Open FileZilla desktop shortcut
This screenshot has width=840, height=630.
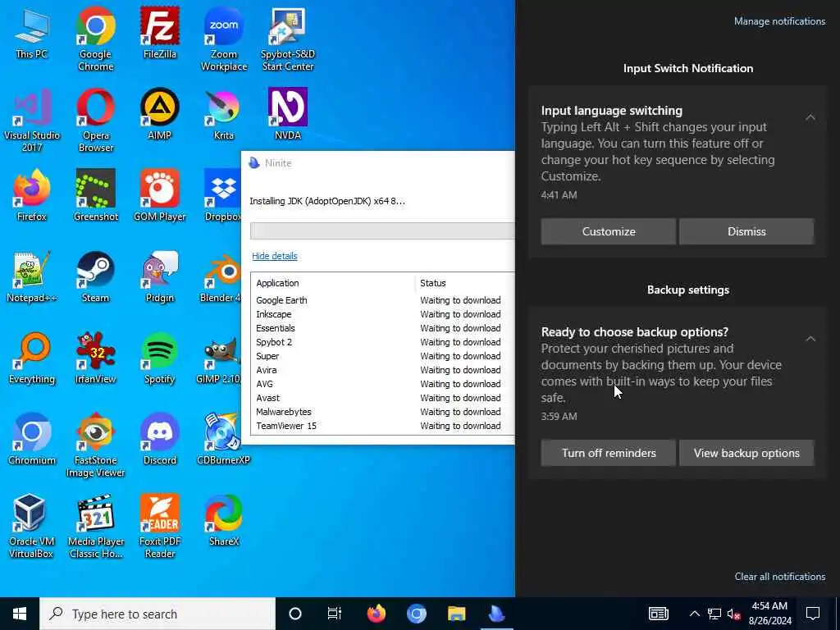click(x=160, y=33)
